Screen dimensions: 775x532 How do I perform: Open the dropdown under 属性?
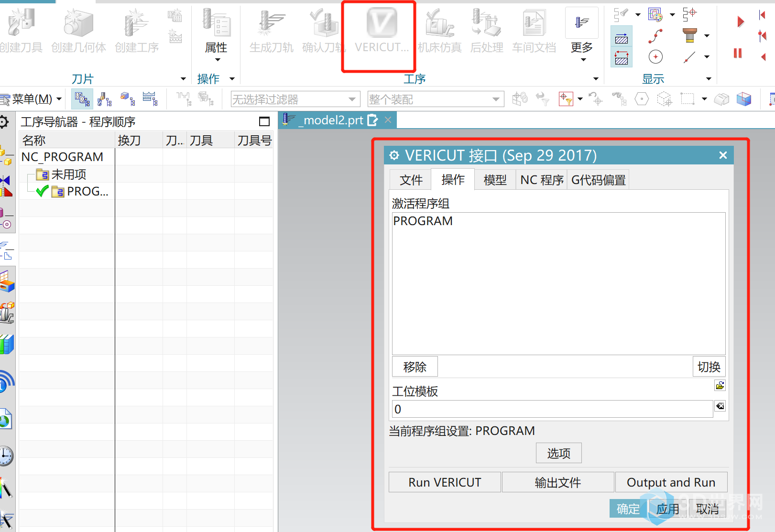coord(218,60)
